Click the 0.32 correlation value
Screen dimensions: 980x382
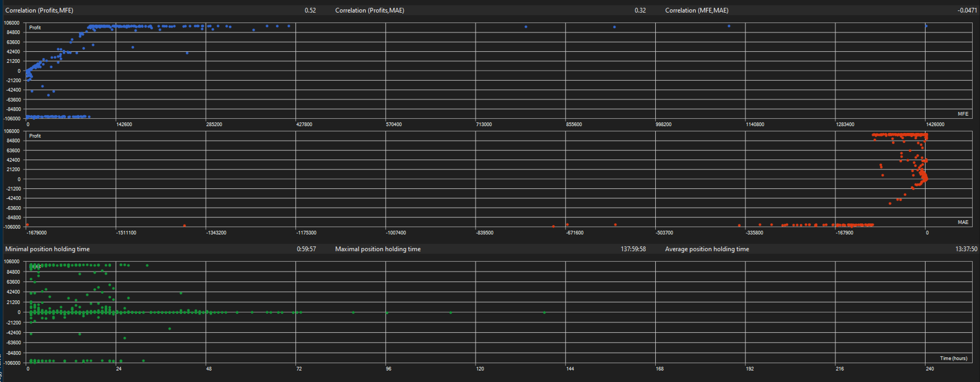[640, 10]
